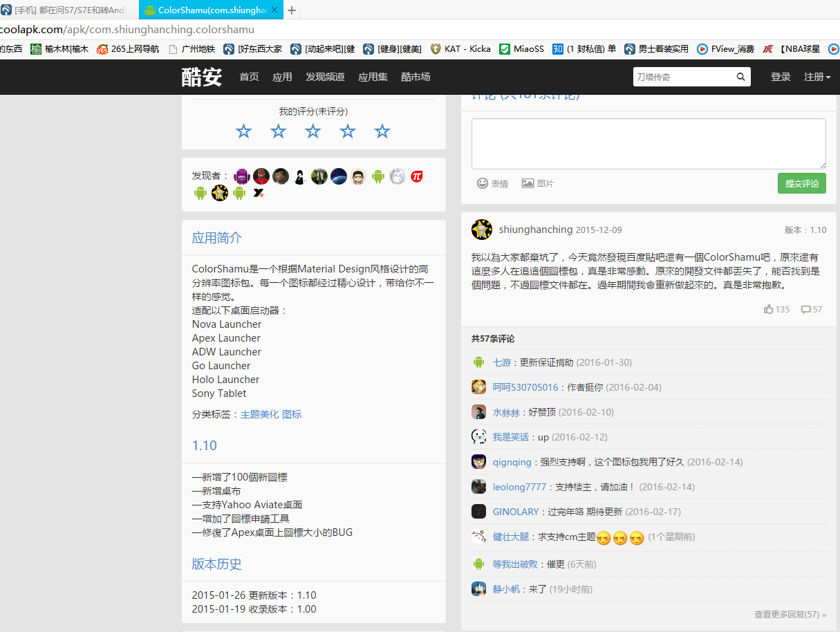Image resolution: width=840 pixels, height=632 pixels.
Task: Open the 应用 navigation menu item
Action: click(x=282, y=77)
